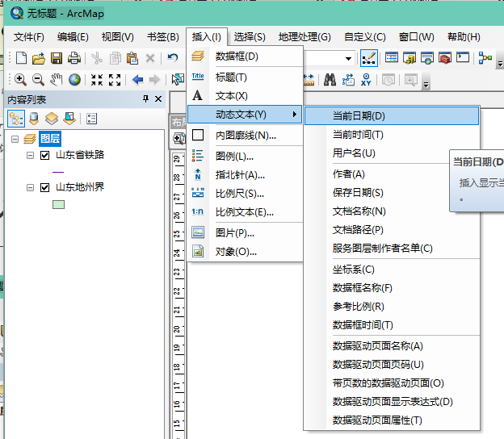Viewport: 504px width, 439px height.
Task: Toggle the Editor toolbar icon
Action: point(368,58)
